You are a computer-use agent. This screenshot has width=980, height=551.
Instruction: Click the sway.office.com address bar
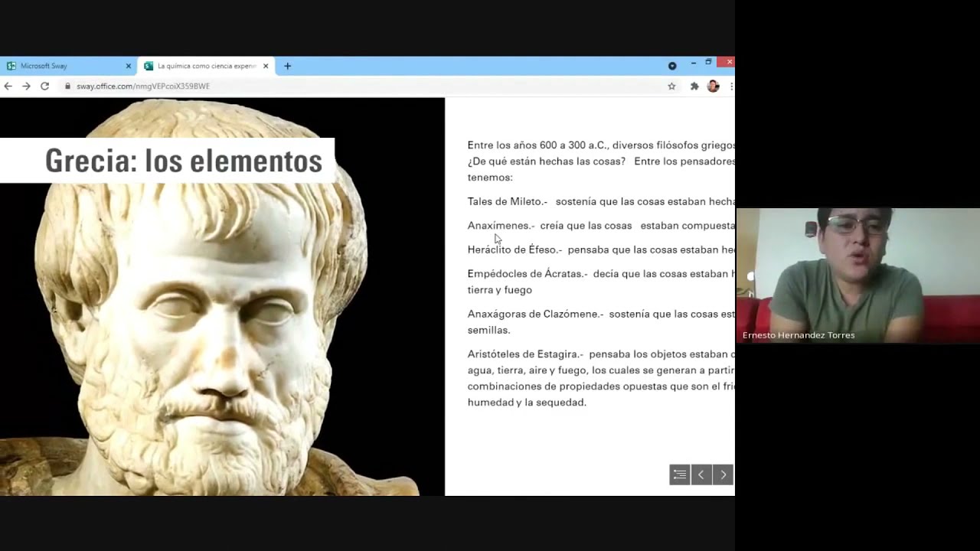tap(367, 86)
